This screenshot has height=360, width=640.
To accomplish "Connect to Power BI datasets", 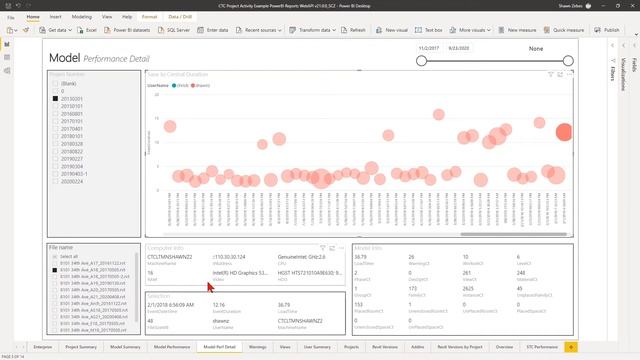I will (127, 30).
